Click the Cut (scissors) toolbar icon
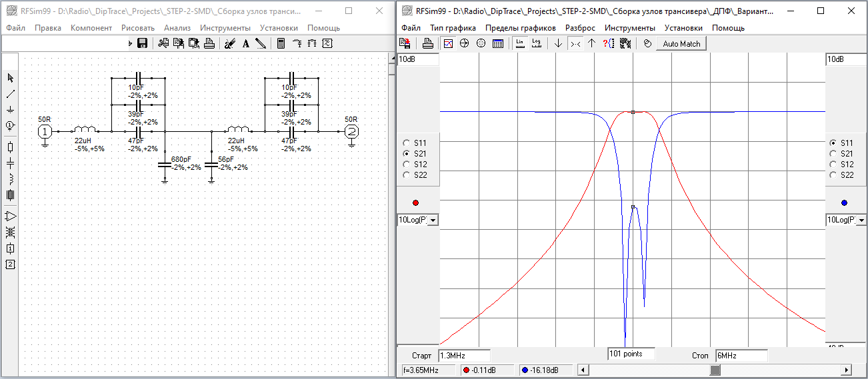The height and width of the screenshot is (379, 868). coord(163,43)
